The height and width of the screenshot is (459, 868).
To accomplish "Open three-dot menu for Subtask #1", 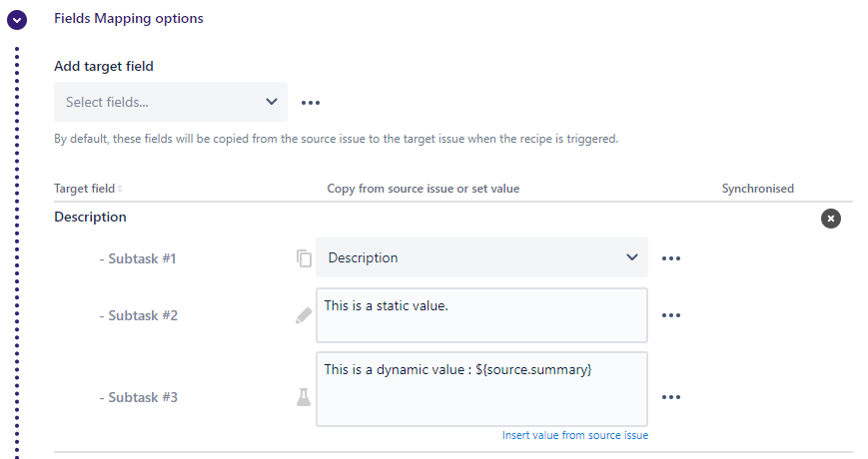I will pyautogui.click(x=671, y=258).
